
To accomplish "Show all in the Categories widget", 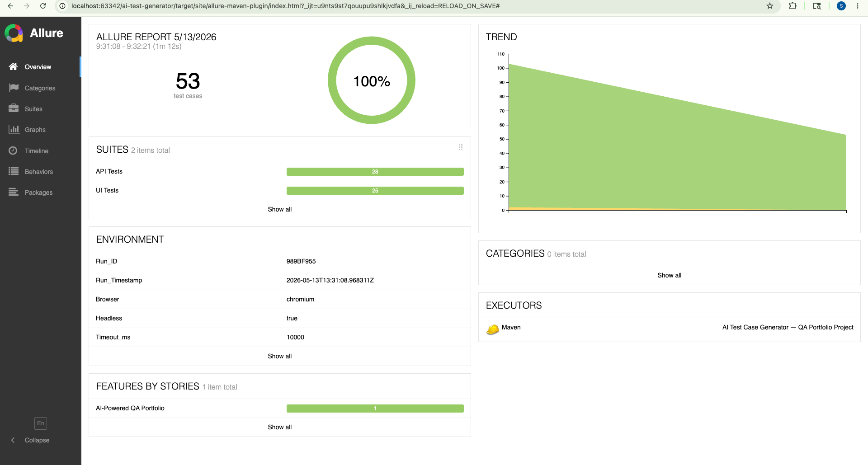I will (x=669, y=275).
